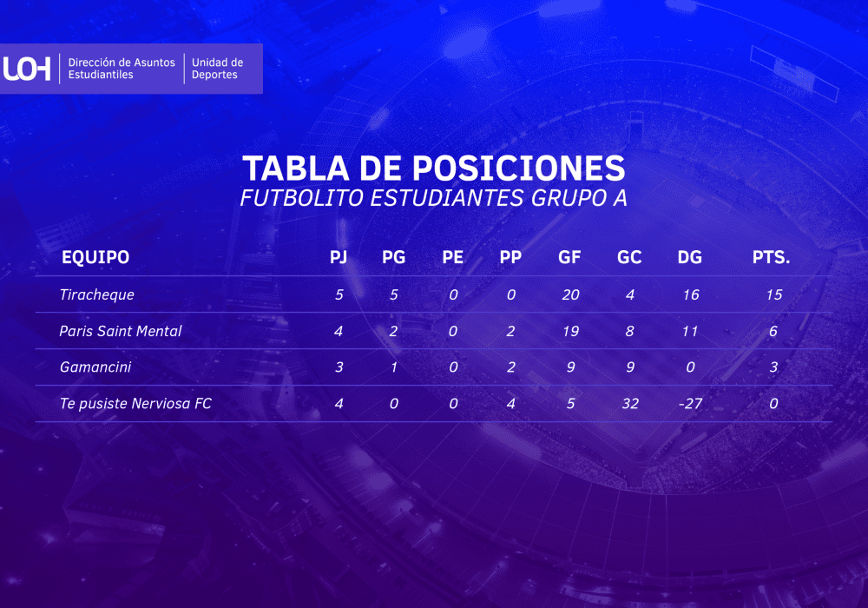The height and width of the screenshot is (608, 868).
Task: Click Tiracheque's 15 points value
Action: coord(773,295)
